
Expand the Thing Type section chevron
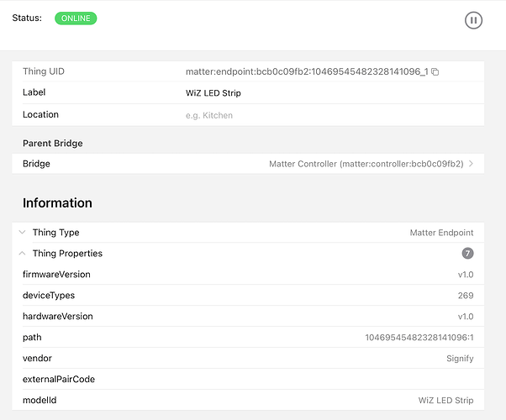click(x=22, y=233)
